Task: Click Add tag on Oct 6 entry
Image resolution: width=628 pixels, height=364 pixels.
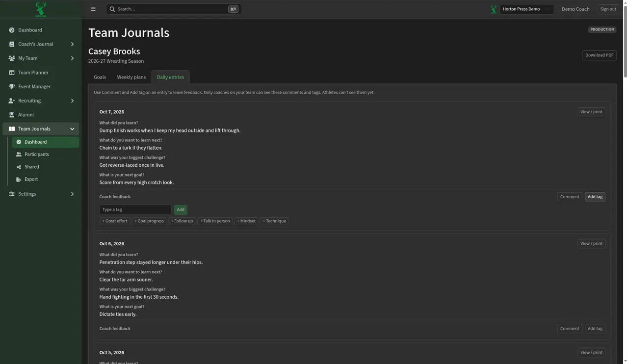Action: (595, 329)
